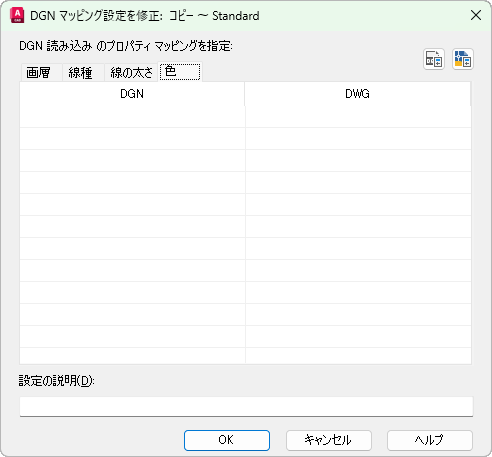
Task: Select the 線の太さ tab
Action: pos(131,72)
